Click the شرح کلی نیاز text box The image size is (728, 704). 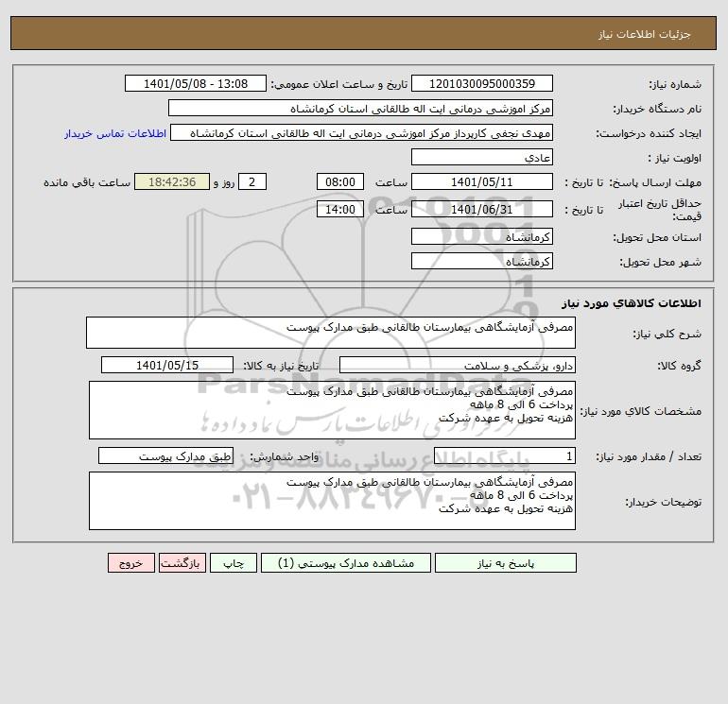click(331, 333)
